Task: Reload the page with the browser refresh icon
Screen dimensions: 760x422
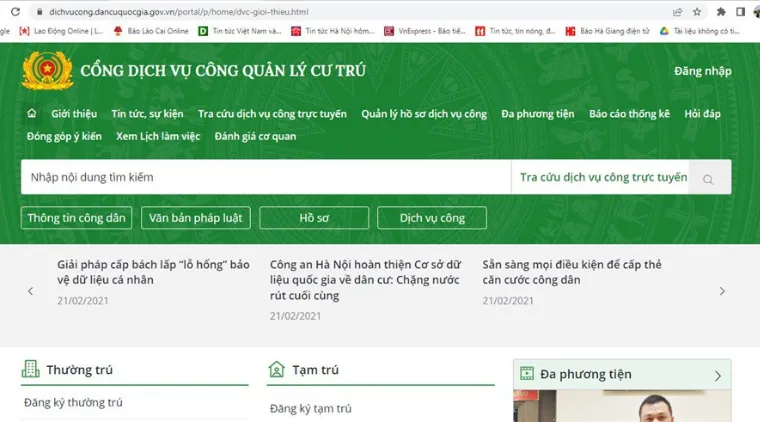Action: (x=16, y=12)
